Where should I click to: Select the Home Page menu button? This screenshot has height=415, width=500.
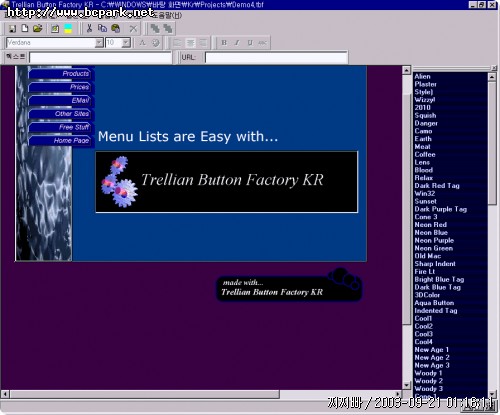click(61, 141)
